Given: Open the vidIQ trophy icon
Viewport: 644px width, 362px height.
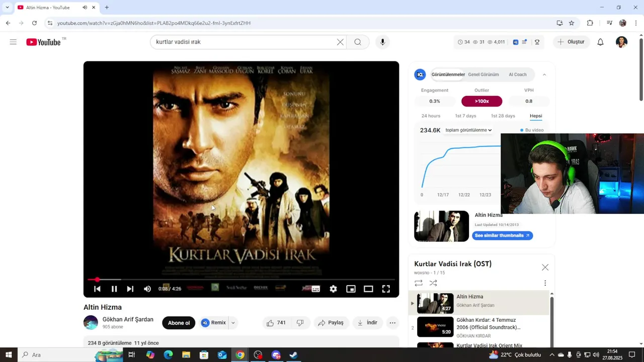Looking at the screenshot, I should point(537,42).
